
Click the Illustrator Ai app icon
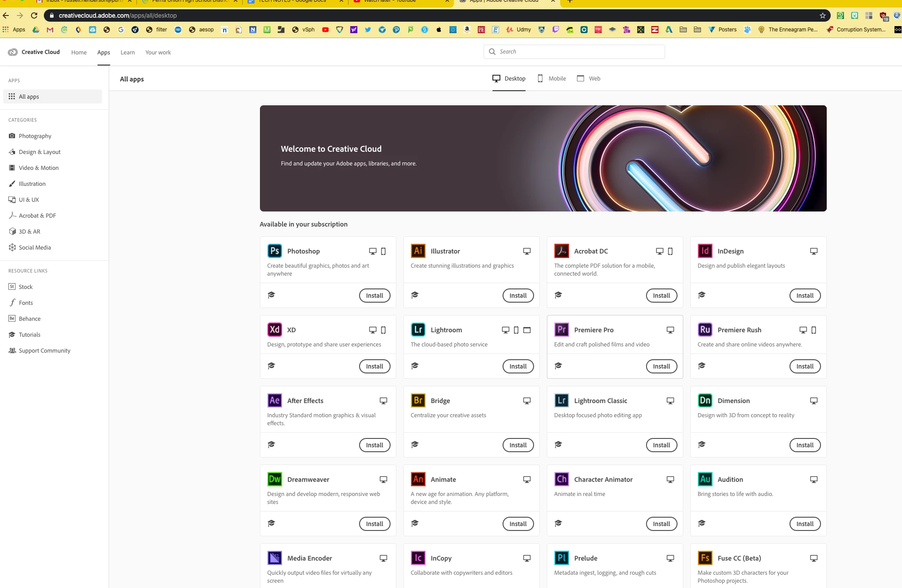click(418, 251)
